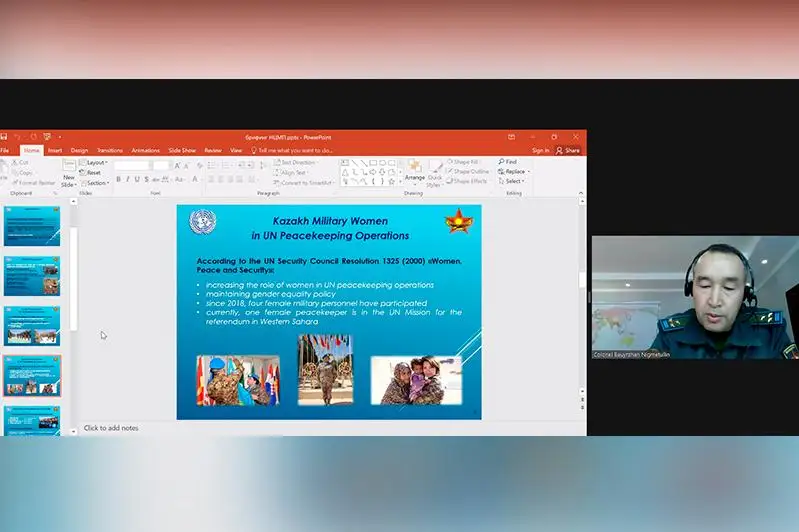Increase font size with the large A
This screenshot has width=799, height=532.
coord(176,165)
